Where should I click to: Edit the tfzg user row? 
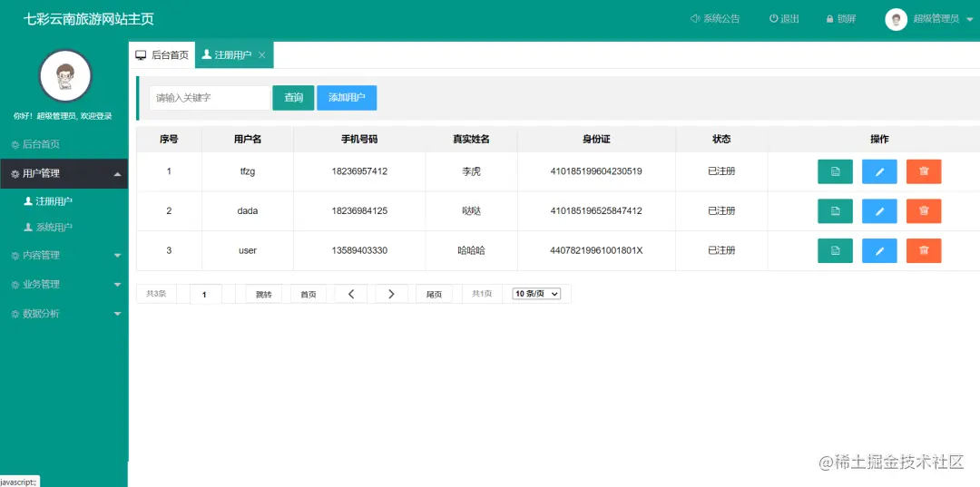tap(879, 171)
